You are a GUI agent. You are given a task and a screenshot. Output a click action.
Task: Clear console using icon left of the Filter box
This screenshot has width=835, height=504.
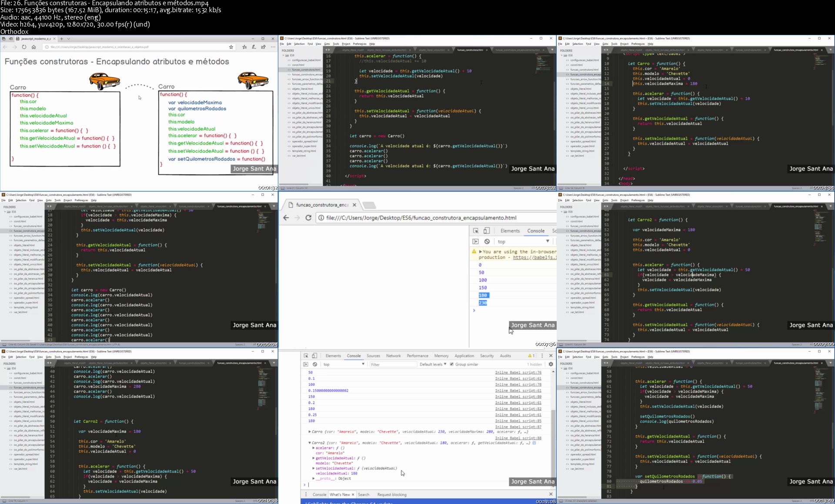coord(315,364)
